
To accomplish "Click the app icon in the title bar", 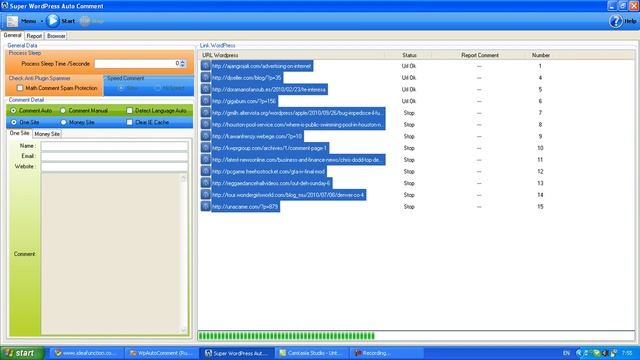I will coord(5,6).
